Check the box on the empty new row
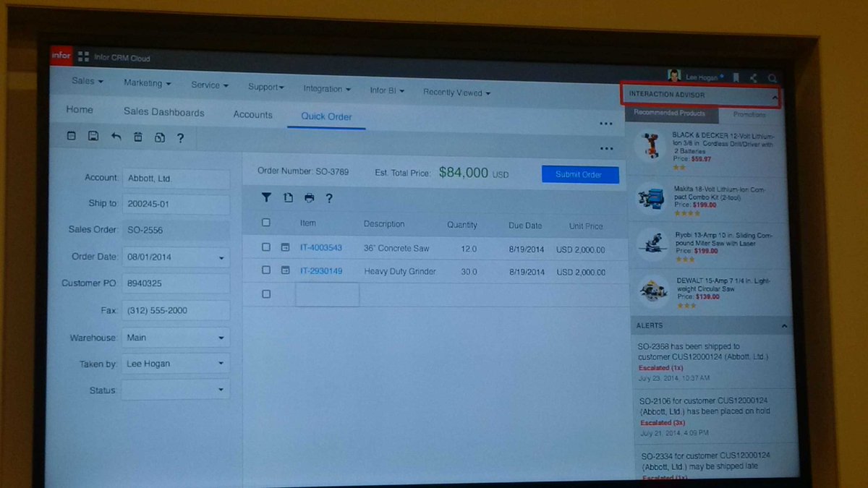 (266, 294)
